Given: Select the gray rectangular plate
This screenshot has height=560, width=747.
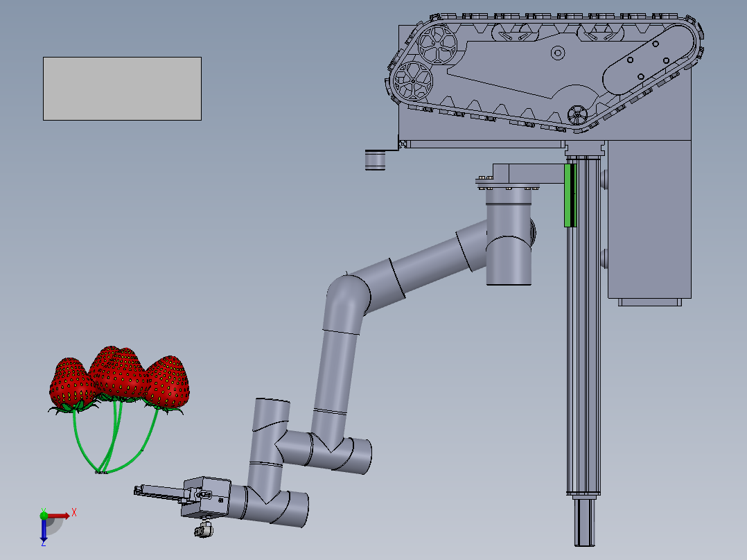Looking at the screenshot, I should pos(122,89).
